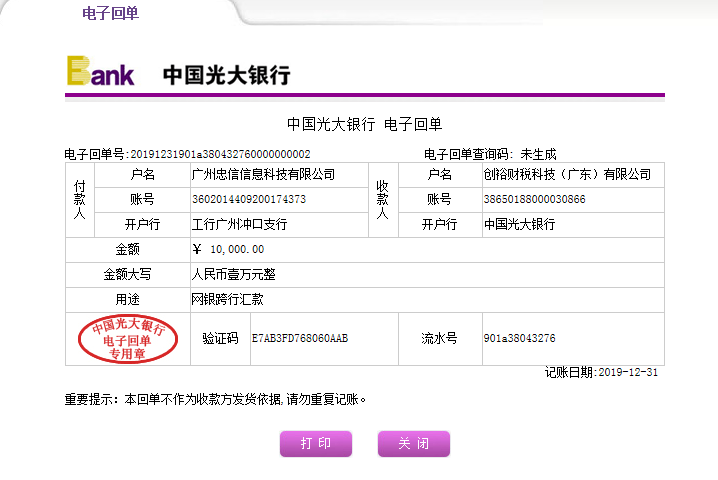Click 电子回单查询码 未生成 text
This screenshot has width=718, height=480.
click(x=490, y=154)
